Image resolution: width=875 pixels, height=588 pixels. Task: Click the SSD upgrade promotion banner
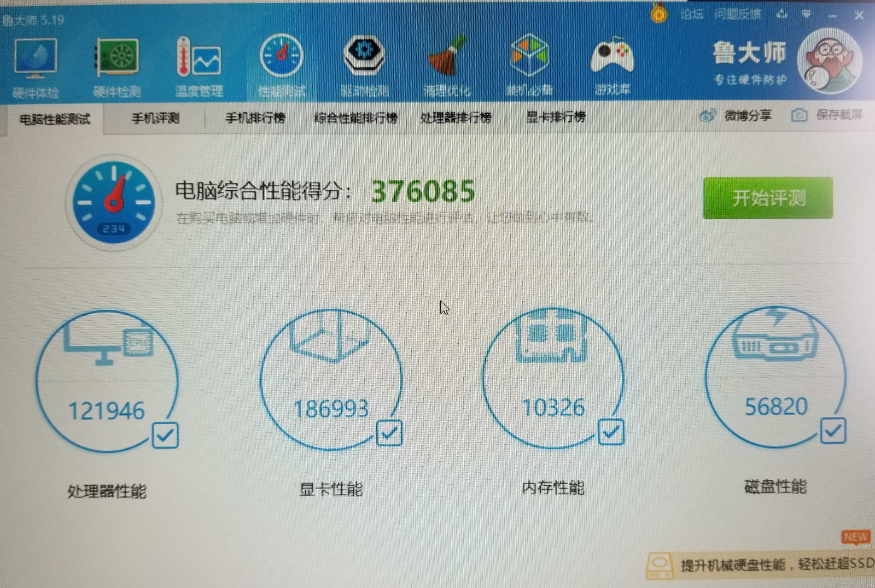(x=761, y=565)
